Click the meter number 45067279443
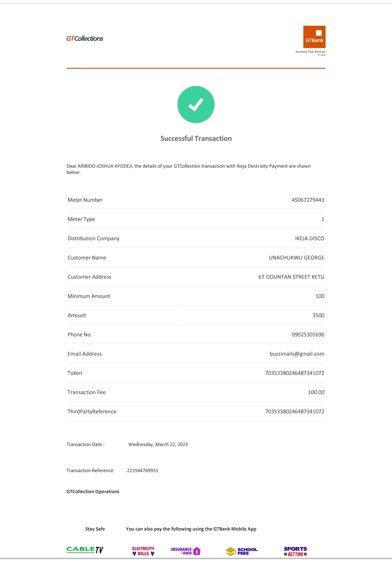392x565 pixels. point(308,200)
